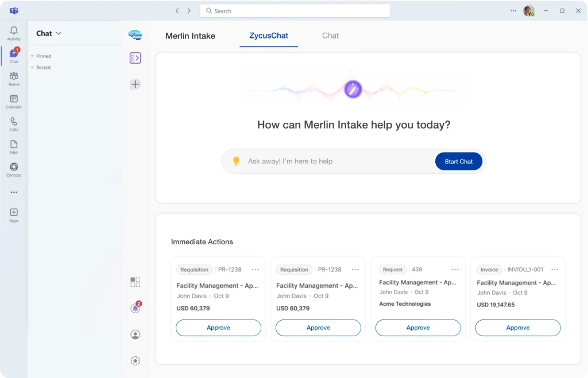Switch to the Chat tab
Viewport: 588px width, 378px height.
pyautogui.click(x=330, y=36)
